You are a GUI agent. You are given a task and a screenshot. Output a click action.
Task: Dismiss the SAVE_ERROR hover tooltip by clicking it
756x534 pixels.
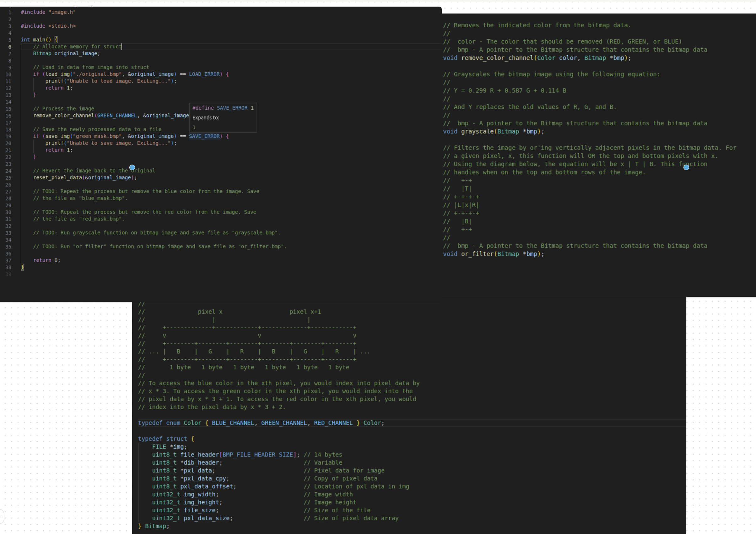(x=223, y=117)
